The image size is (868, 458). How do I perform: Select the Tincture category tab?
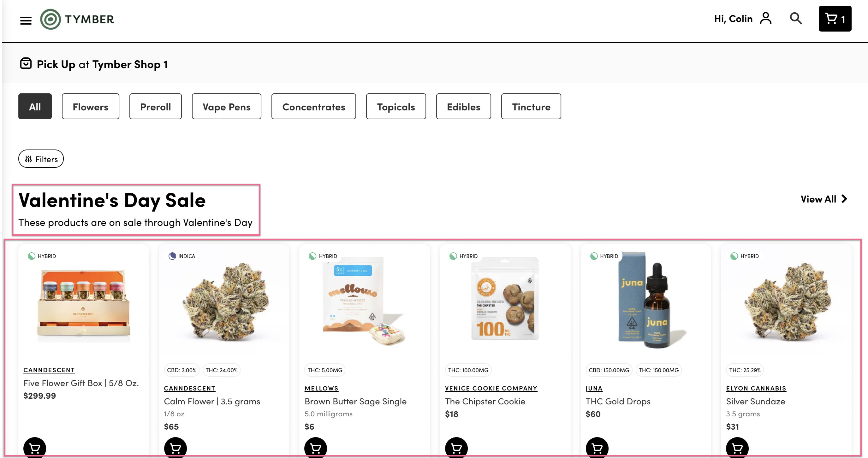[x=531, y=106]
